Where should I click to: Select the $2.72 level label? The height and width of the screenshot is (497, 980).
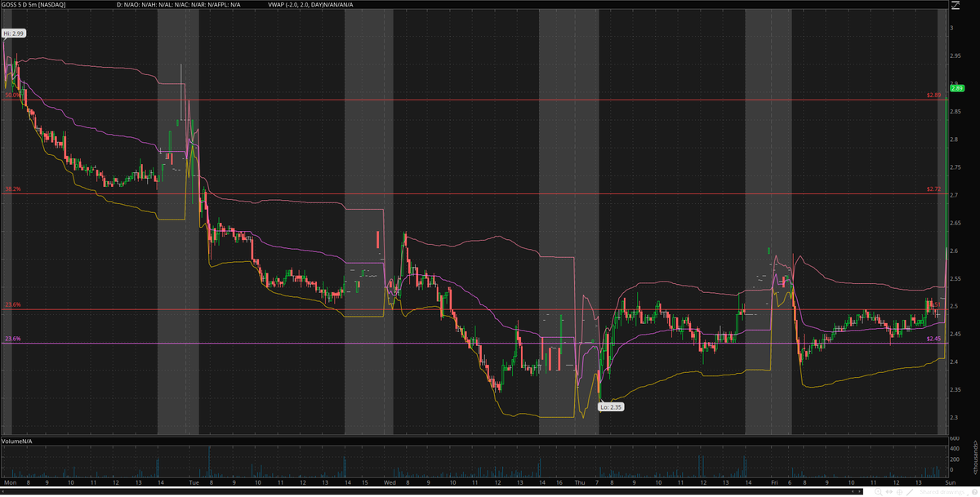point(933,189)
